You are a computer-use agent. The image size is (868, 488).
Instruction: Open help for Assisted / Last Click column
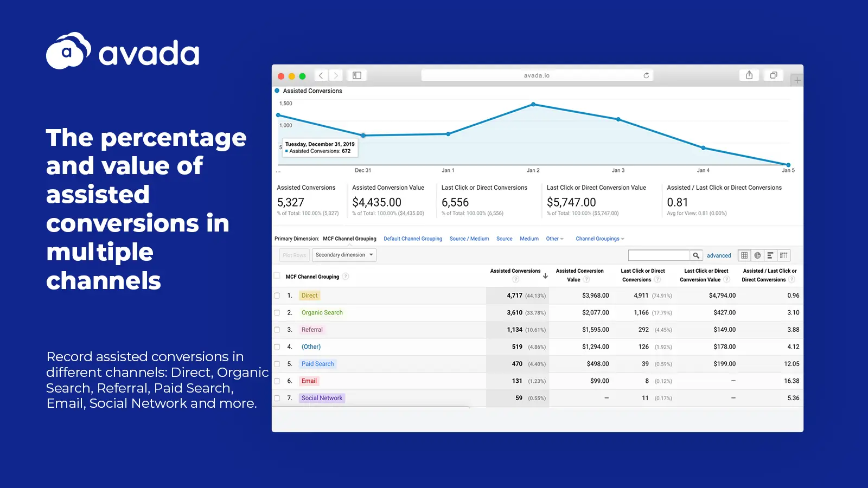(792, 280)
